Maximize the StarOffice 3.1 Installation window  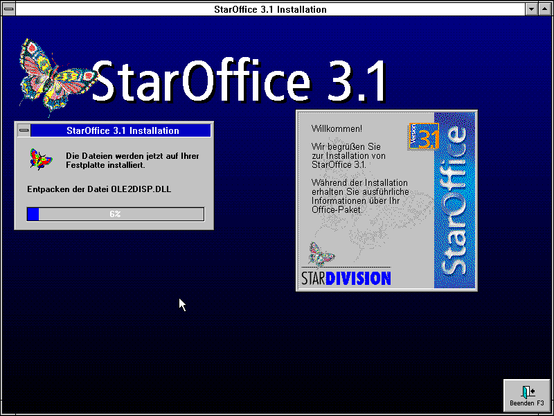click(544, 9)
